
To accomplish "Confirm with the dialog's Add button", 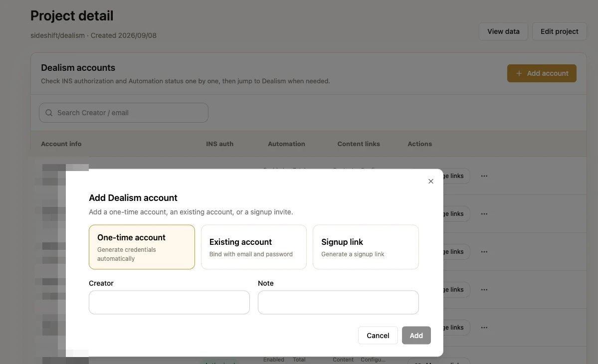I will pos(416,336).
